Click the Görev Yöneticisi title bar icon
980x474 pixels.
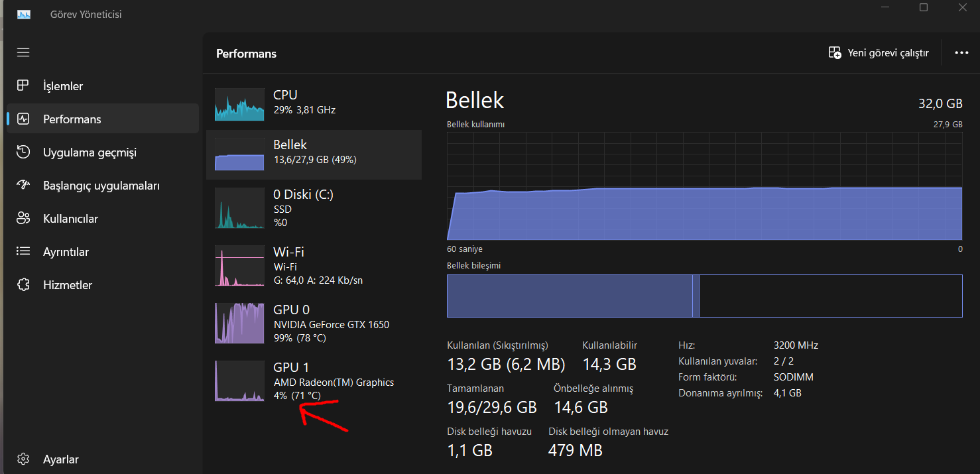click(24, 14)
